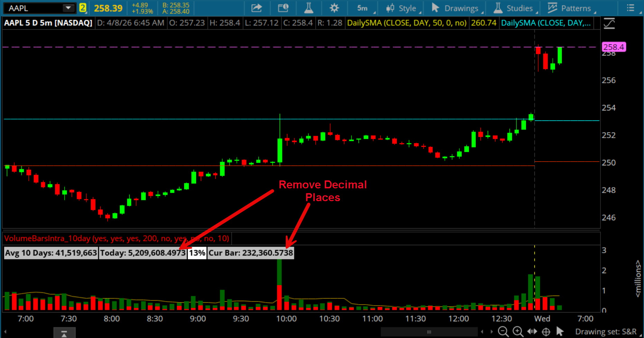This screenshot has height=338, width=644.
Task: Select the pointer cursor tool
Action: (x=560, y=331)
